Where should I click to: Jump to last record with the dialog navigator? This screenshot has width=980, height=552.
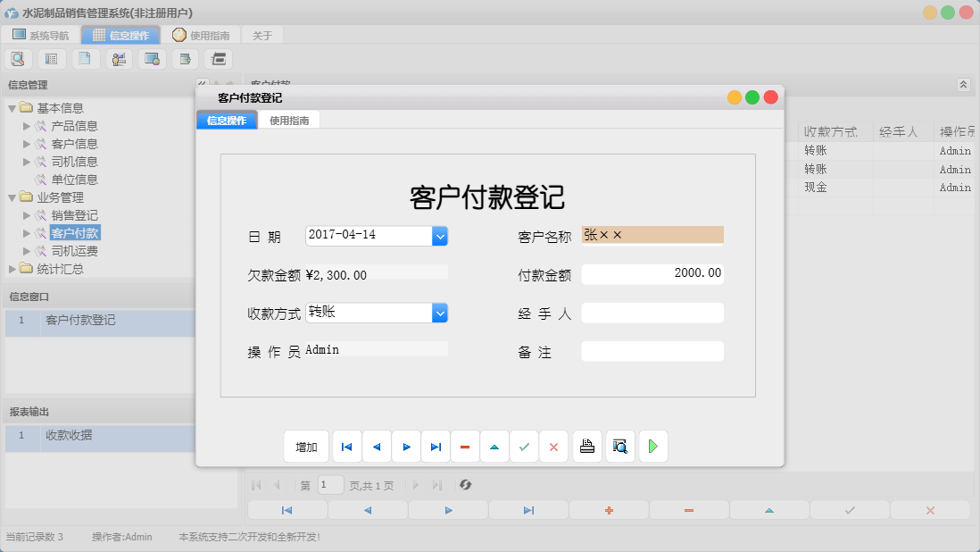pos(436,446)
